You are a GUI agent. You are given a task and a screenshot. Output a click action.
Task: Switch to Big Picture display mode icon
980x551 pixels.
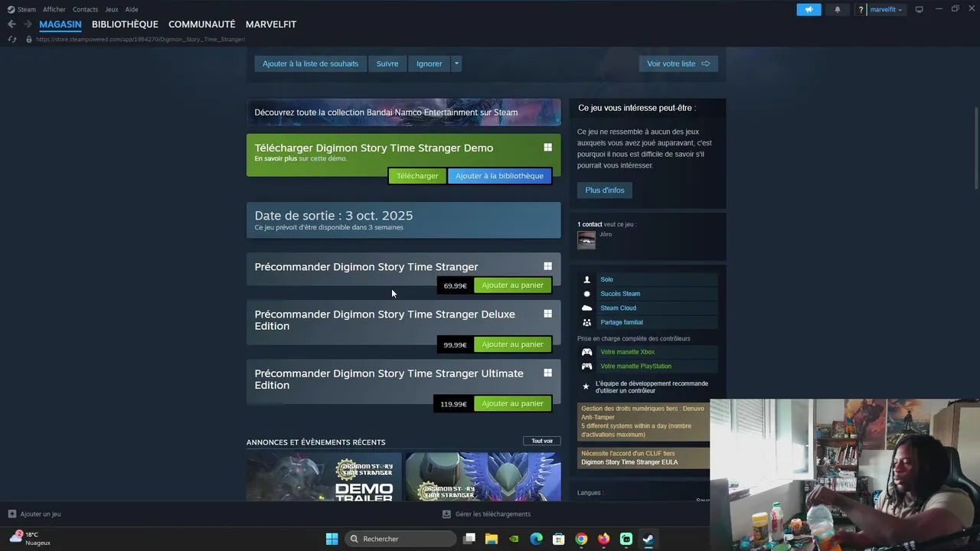tap(920, 9)
